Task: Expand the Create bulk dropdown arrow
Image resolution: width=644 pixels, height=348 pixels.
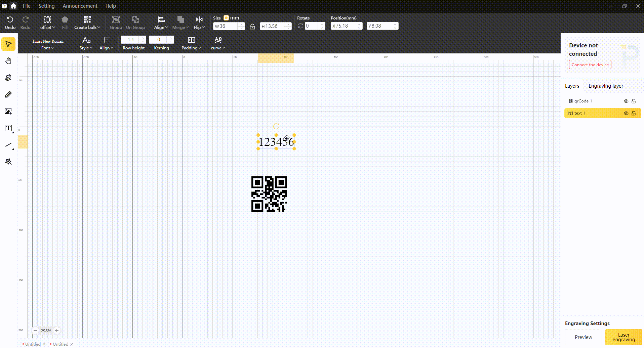Action: (x=99, y=28)
